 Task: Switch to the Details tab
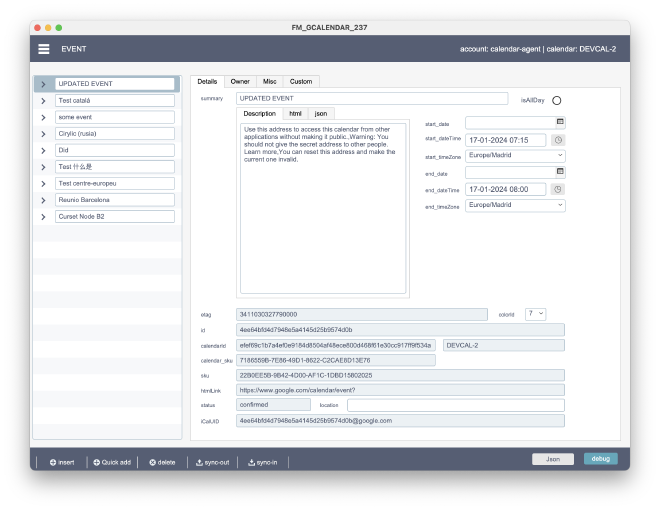[207, 82]
